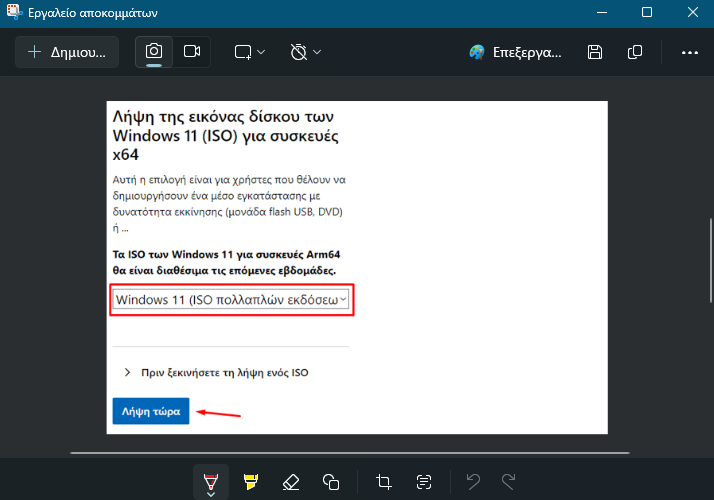The width and height of the screenshot is (714, 500).
Task: Click the bold 'Τα ISO των Windows 11' notice
Action: pos(226,262)
